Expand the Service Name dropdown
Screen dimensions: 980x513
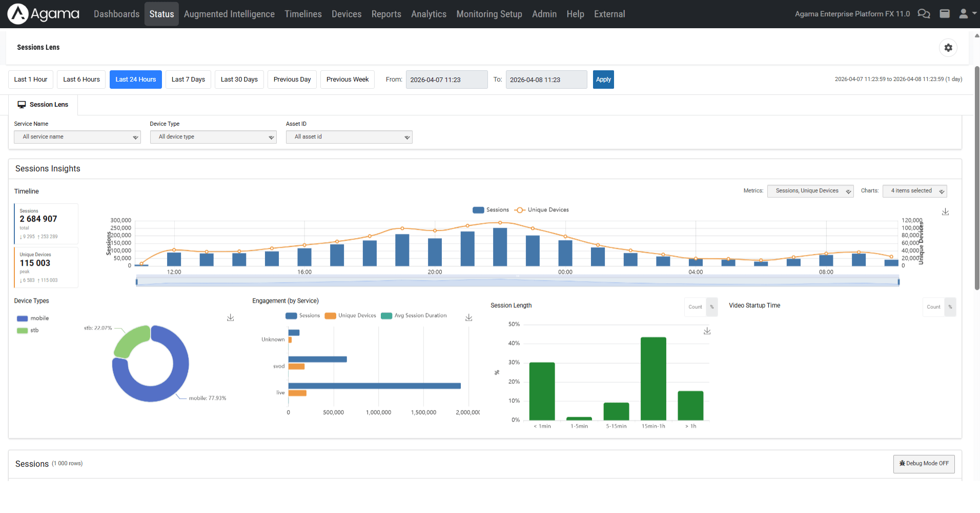77,137
